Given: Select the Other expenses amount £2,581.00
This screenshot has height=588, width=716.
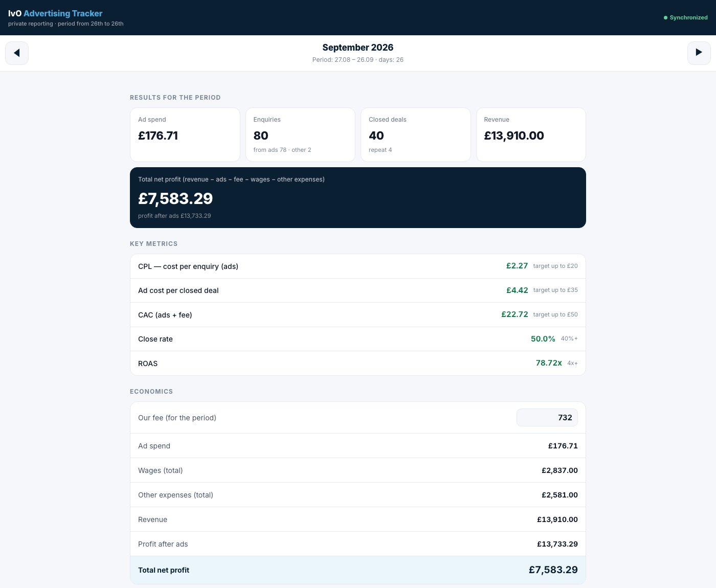Looking at the screenshot, I should pos(560,495).
